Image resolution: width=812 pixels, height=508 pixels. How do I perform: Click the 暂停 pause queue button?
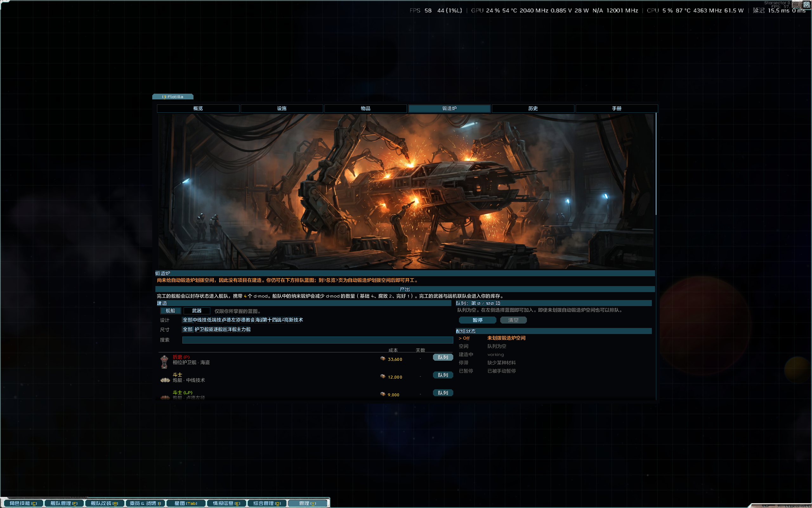click(477, 320)
